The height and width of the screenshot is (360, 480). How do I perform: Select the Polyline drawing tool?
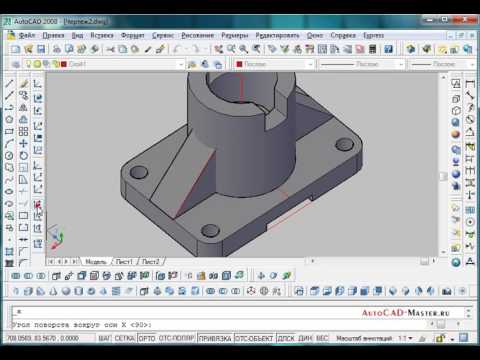[x=9, y=107]
